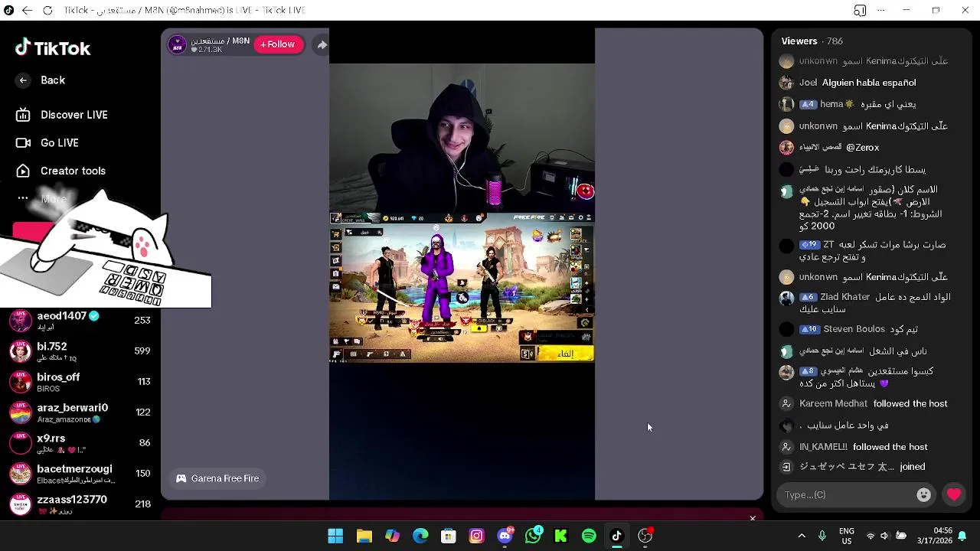Go back with the browser arrow

click(28, 10)
